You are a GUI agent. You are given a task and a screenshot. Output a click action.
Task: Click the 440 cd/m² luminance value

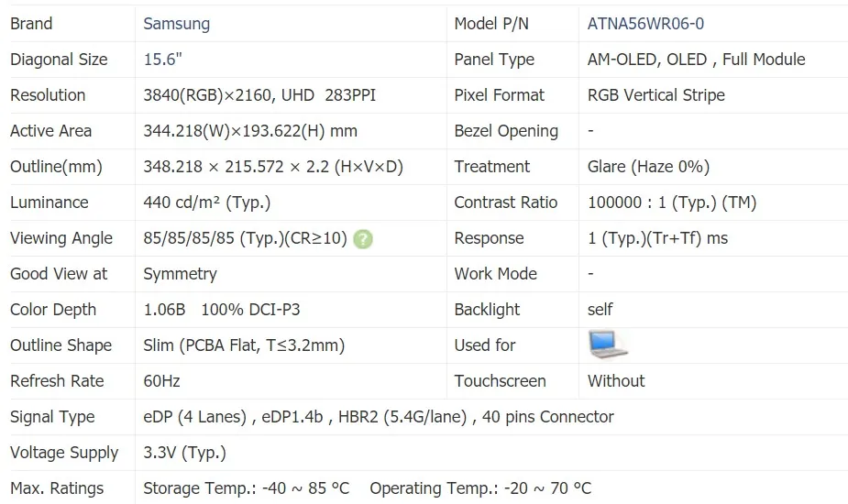tap(206, 203)
